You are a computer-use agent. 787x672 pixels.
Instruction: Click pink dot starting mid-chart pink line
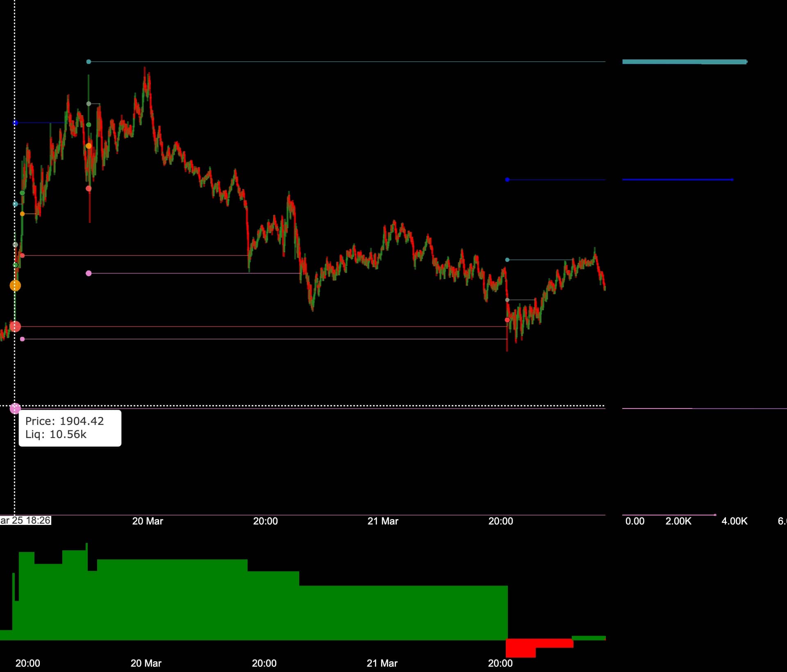pos(89,273)
